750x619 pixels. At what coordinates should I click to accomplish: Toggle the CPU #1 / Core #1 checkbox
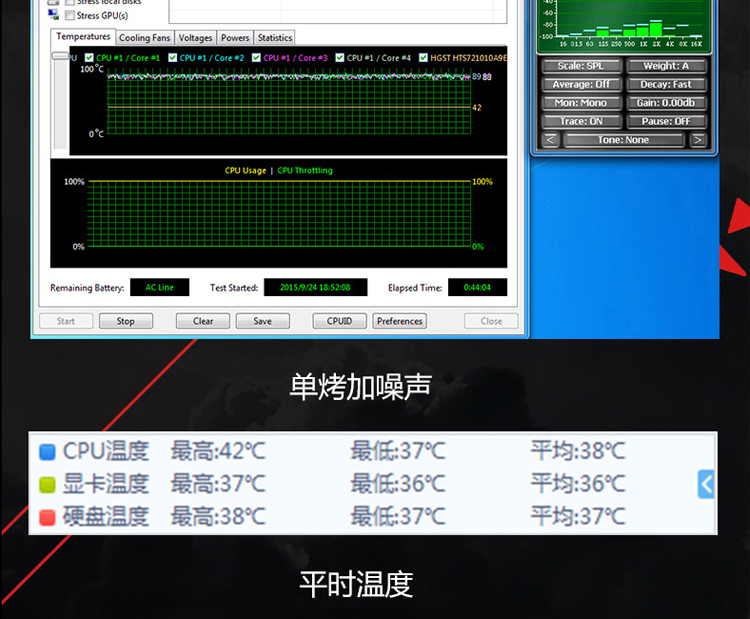tap(89, 58)
